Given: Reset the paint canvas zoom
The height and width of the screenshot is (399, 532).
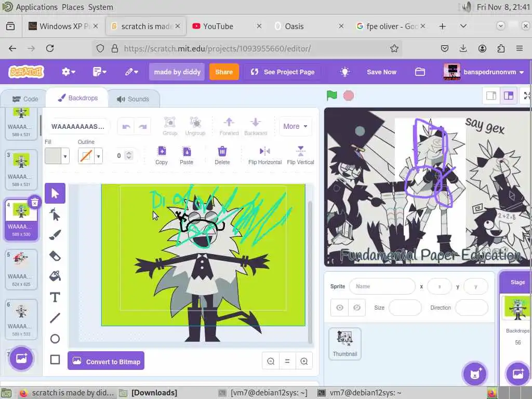Looking at the screenshot, I should pyautogui.click(x=287, y=362).
